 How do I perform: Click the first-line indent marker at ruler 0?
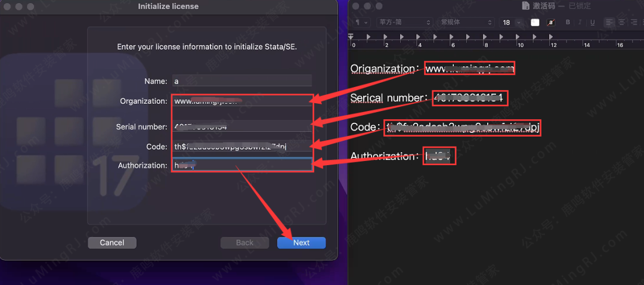[x=351, y=36]
